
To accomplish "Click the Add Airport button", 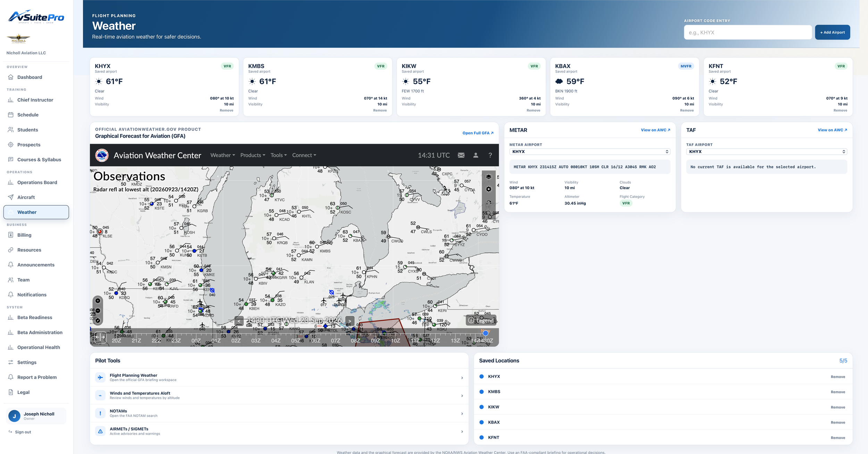I will pyautogui.click(x=832, y=32).
